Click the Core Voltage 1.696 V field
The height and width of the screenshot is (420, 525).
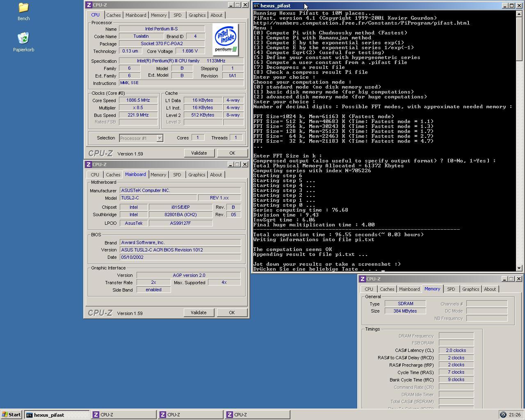click(x=190, y=51)
